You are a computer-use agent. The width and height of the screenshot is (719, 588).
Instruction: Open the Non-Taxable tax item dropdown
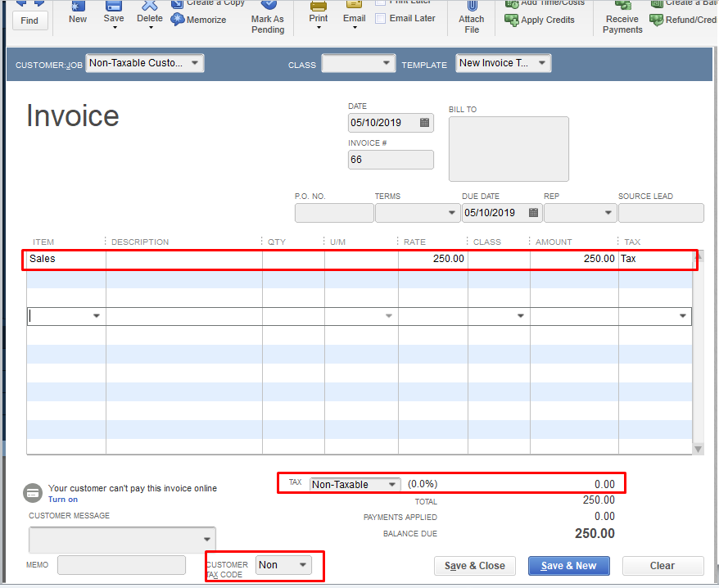tap(391, 485)
